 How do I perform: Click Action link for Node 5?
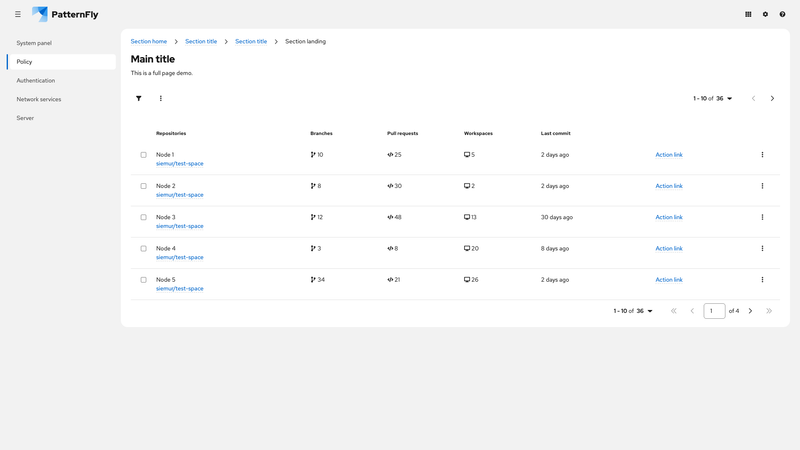click(x=669, y=280)
